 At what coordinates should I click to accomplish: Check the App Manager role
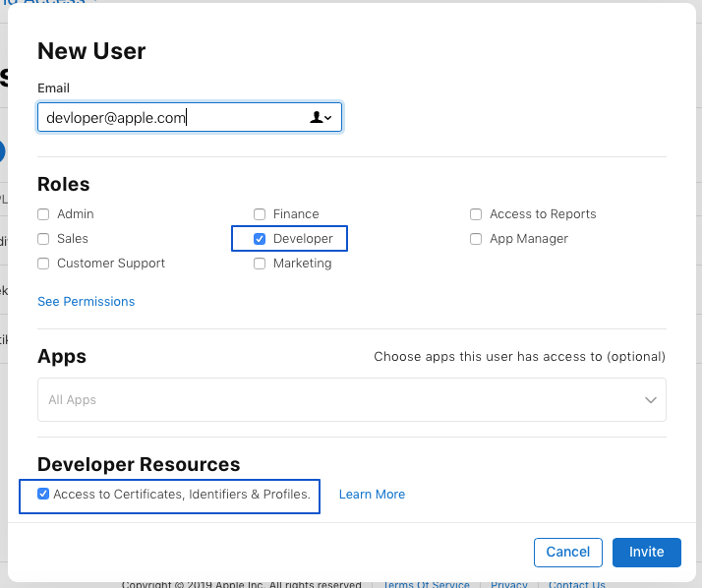point(476,239)
